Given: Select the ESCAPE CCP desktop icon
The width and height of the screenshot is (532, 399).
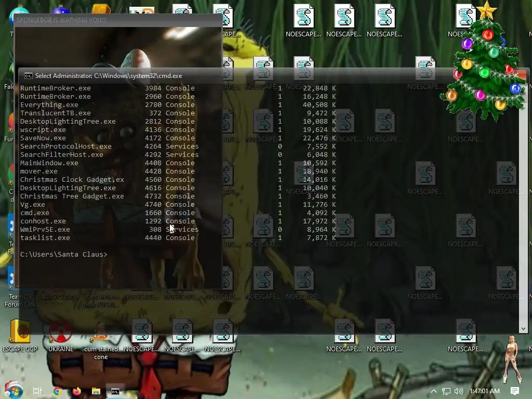Looking at the screenshot, I should (20, 336).
